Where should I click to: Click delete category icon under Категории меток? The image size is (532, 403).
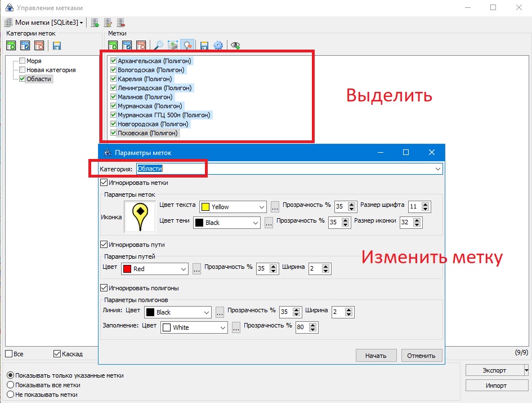pyautogui.click(x=39, y=46)
